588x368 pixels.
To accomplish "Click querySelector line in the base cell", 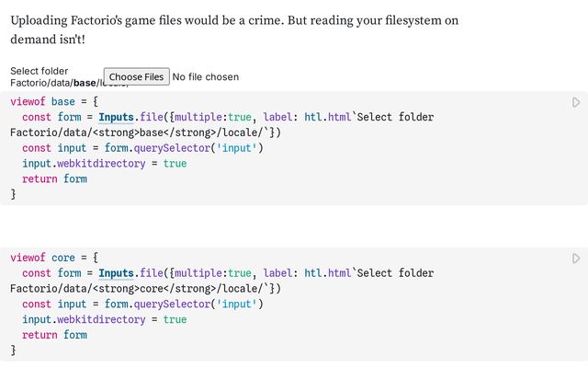I will pos(142,148).
